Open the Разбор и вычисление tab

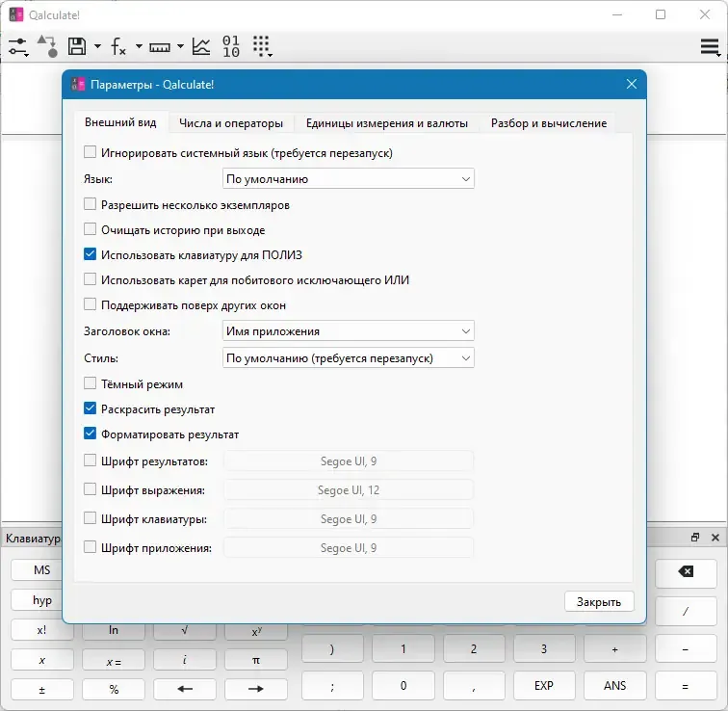coord(548,123)
